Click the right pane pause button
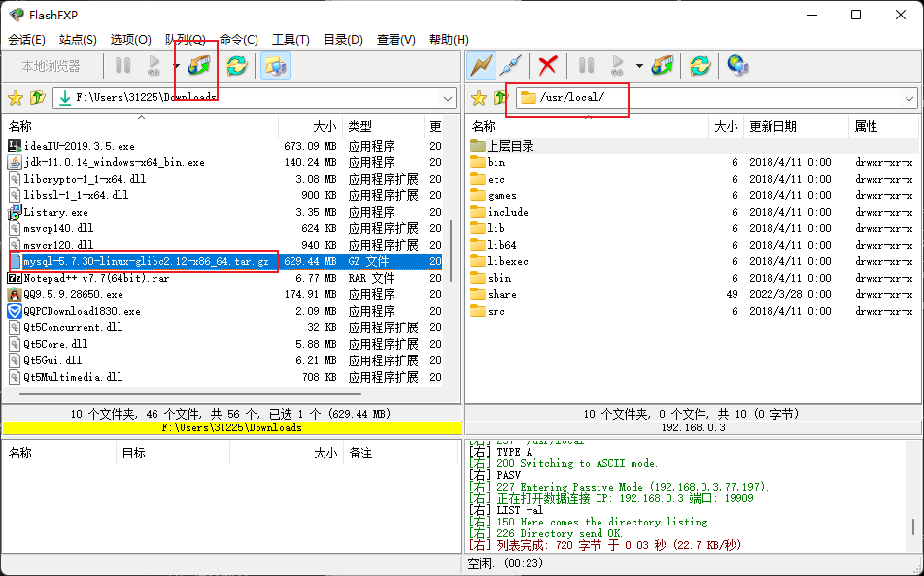The width and height of the screenshot is (924, 576). point(586,66)
